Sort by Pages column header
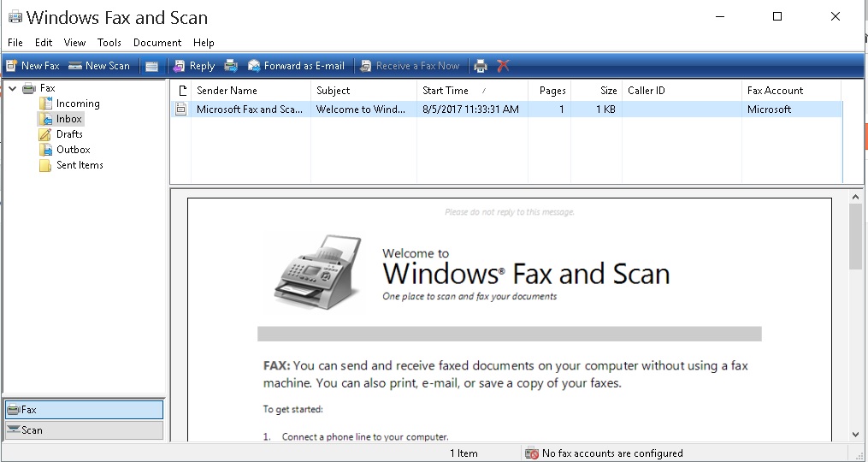Screen dimensions: 868x462 [549, 91]
